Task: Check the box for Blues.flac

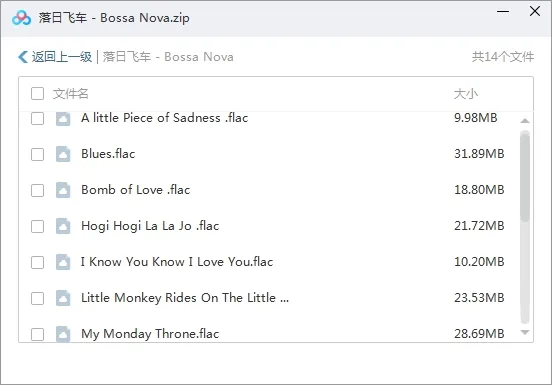Action: point(37,154)
